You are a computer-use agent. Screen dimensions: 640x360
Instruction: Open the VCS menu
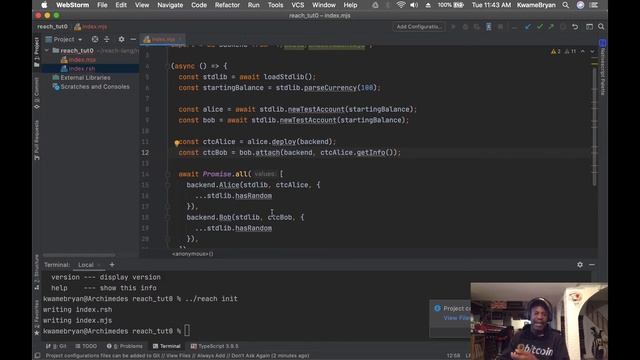pyautogui.click(x=298, y=5)
